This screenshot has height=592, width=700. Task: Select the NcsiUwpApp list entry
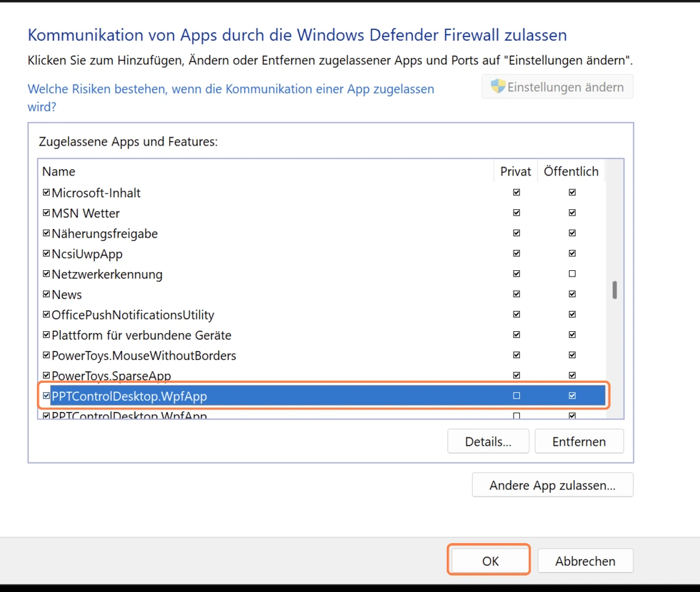[87, 254]
